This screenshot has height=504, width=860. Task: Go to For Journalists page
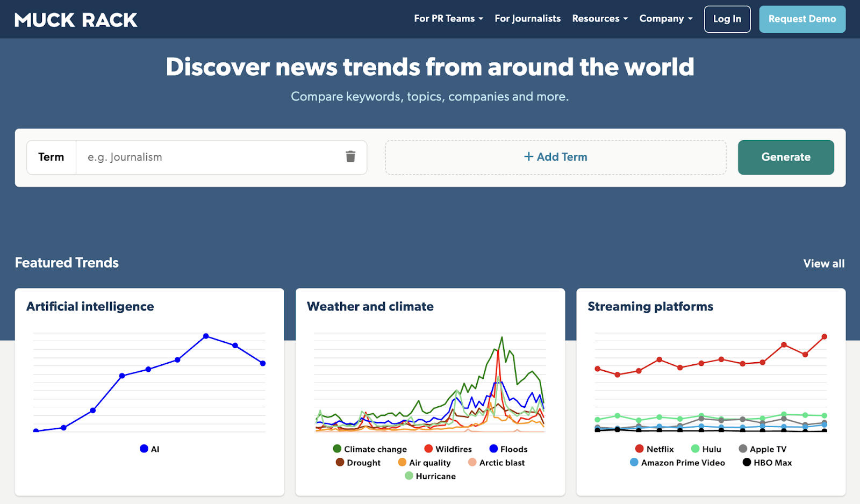(527, 19)
